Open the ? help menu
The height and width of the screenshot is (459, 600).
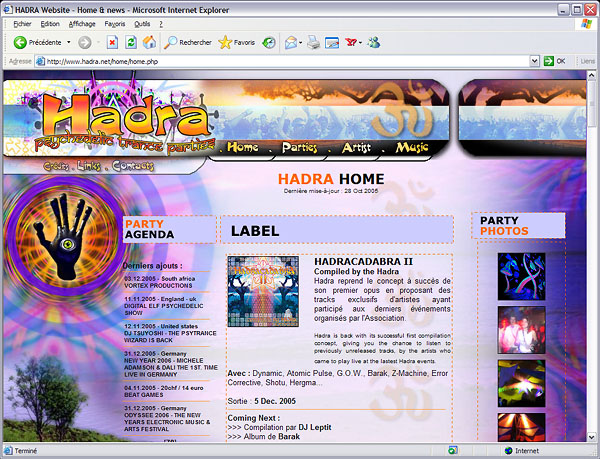click(161, 24)
